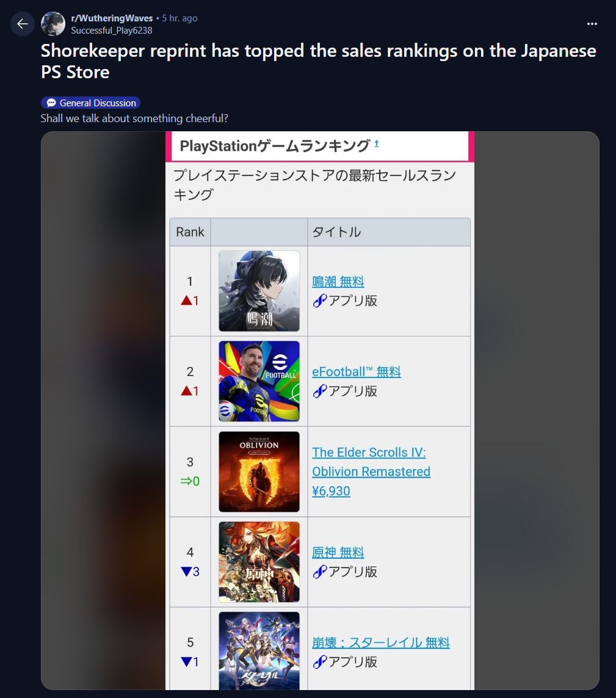Open the eFootball 無料 link
The image size is (616, 698).
(356, 372)
